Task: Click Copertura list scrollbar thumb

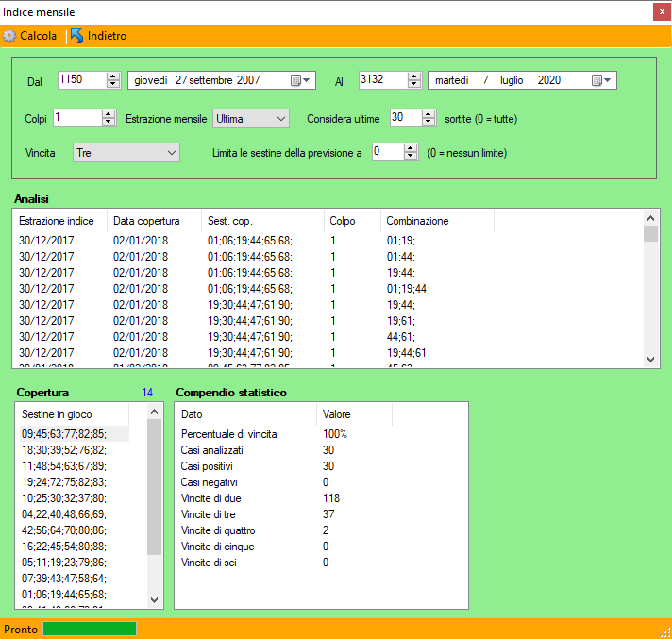Action: tap(154, 487)
